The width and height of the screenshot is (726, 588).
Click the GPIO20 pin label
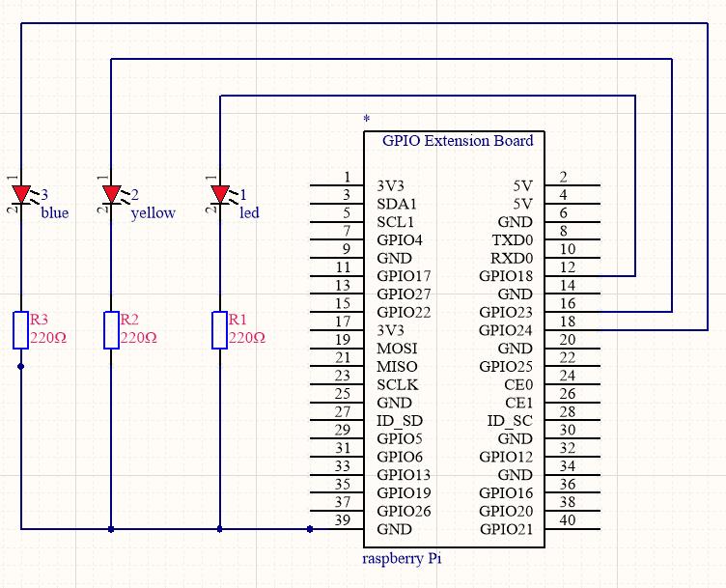(x=506, y=512)
